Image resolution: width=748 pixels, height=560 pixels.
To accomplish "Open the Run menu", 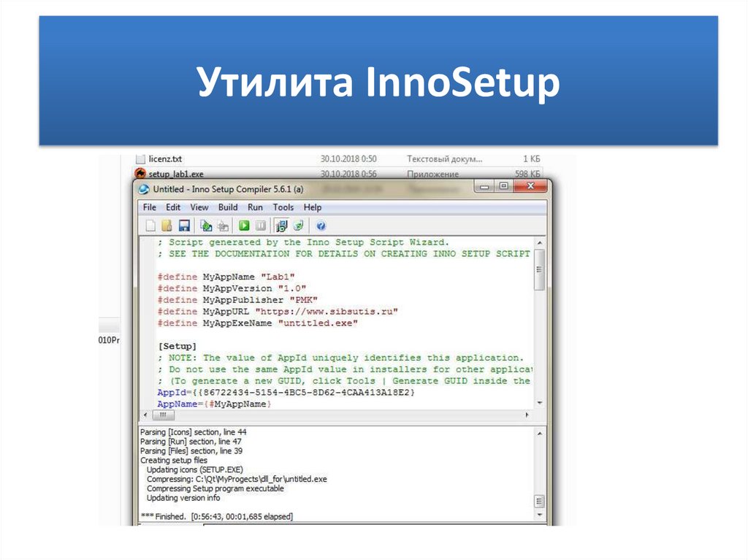I will 255,207.
